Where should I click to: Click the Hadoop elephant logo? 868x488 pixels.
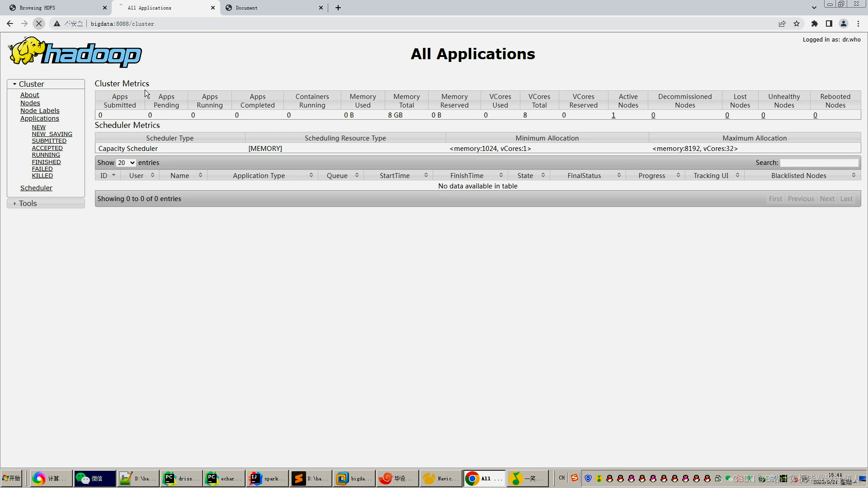point(75,52)
